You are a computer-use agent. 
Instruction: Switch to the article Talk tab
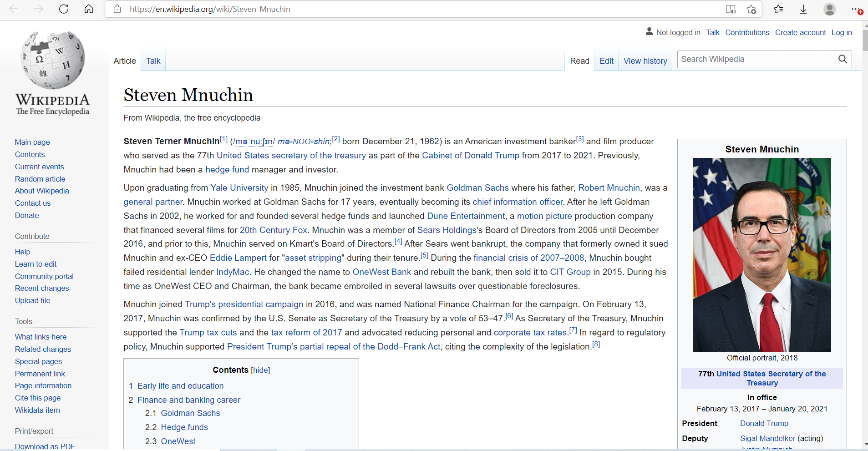153,61
